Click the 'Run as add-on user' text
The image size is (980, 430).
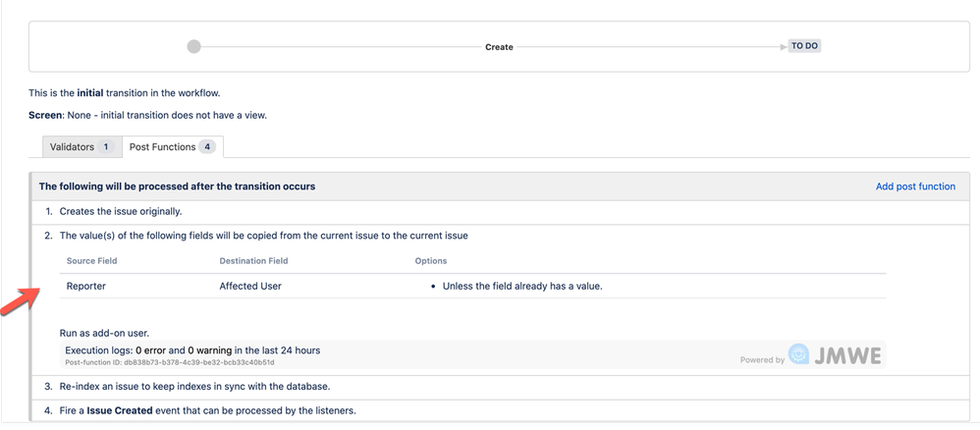point(104,333)
